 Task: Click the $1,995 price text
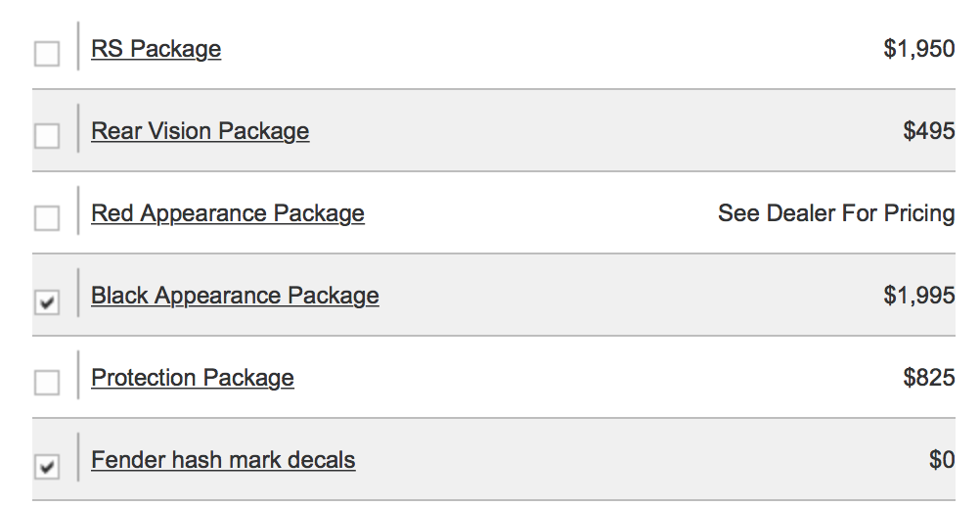[x=918, y=296]
